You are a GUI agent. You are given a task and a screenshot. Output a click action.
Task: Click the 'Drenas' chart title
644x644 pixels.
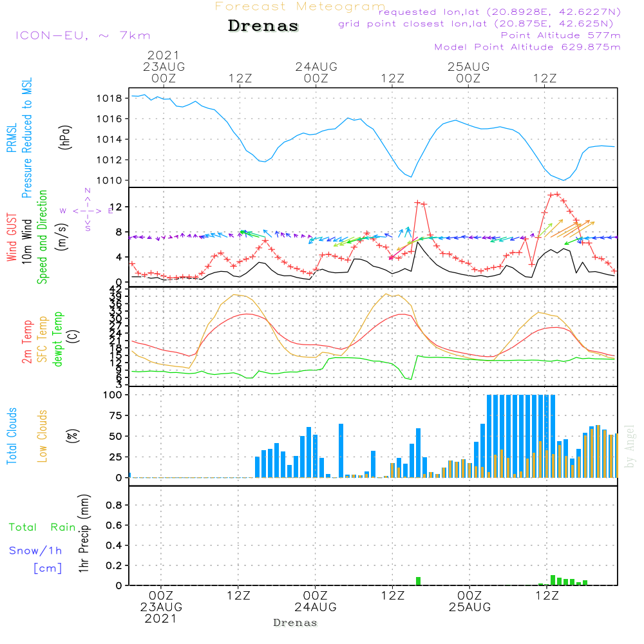[x=263, y=26]
